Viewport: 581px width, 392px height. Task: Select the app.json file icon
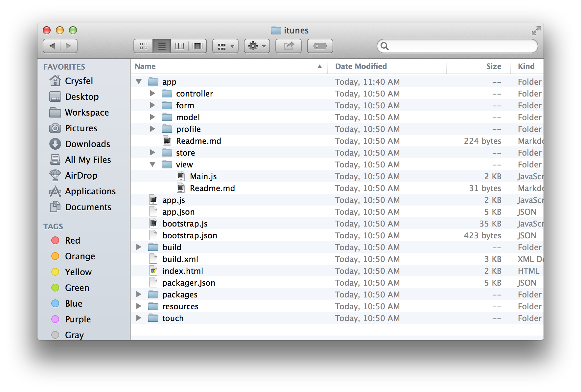(x=153, y=212)
